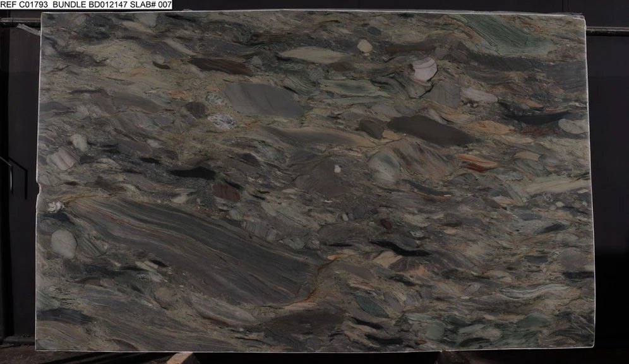This screenshot has width=629, height=364.
Task: Click the metal rail at top left
Action: click(x=19, y=22)
